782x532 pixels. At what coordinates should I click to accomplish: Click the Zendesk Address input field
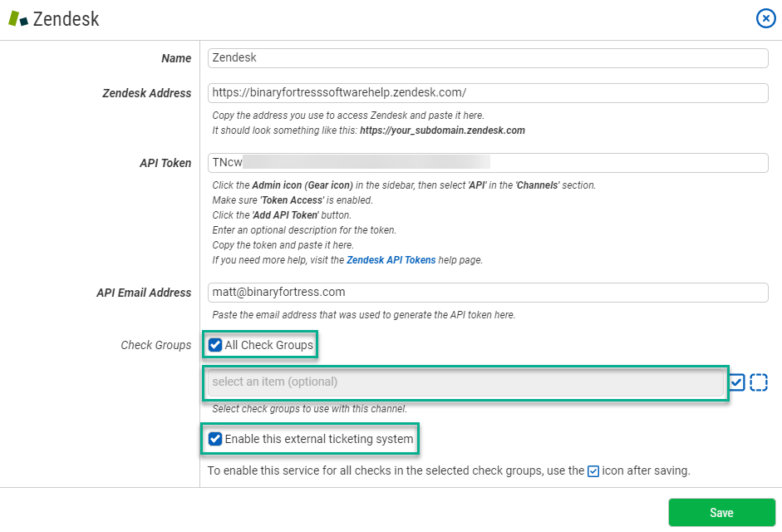[x=488, y=93]
